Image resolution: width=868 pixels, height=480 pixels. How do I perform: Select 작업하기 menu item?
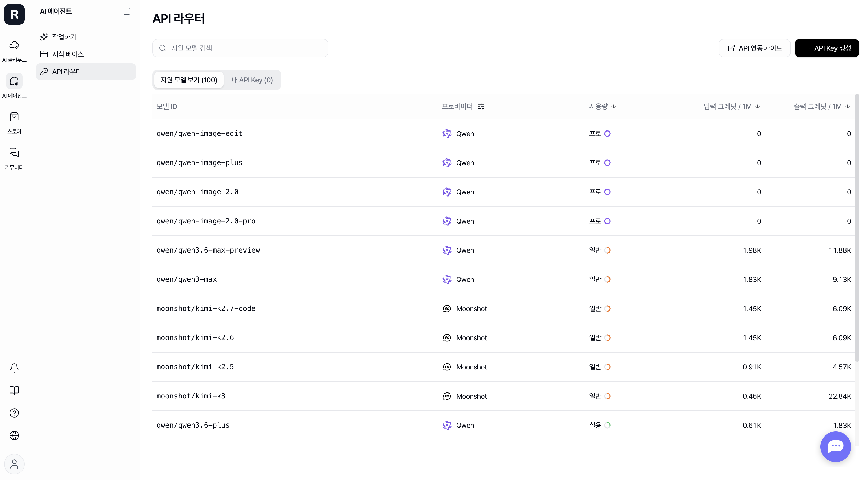pyautogui.click(x=86, y=37)
